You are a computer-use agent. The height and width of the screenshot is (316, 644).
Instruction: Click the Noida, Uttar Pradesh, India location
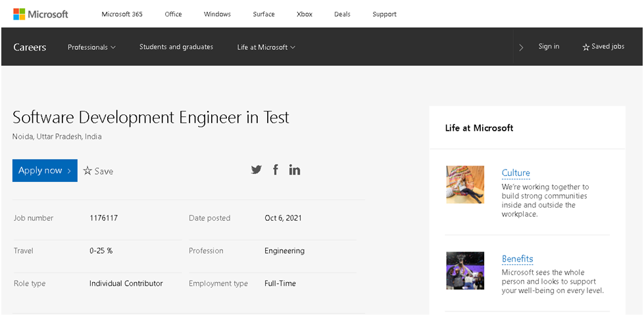pos(57,137)
